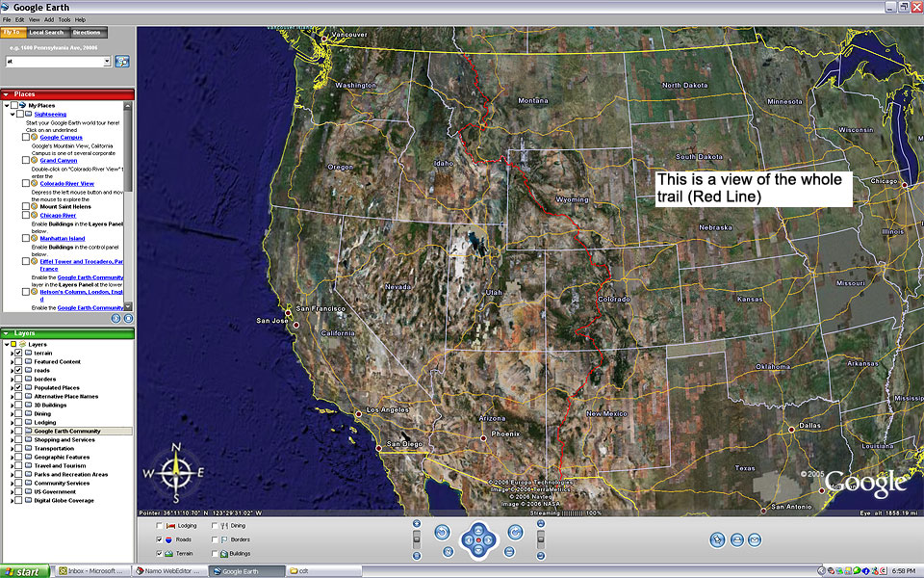Collapse the Layers panel header triangle
Viewport: 924px width, 578px height.
pyautogui.click(x=6, y=333)
